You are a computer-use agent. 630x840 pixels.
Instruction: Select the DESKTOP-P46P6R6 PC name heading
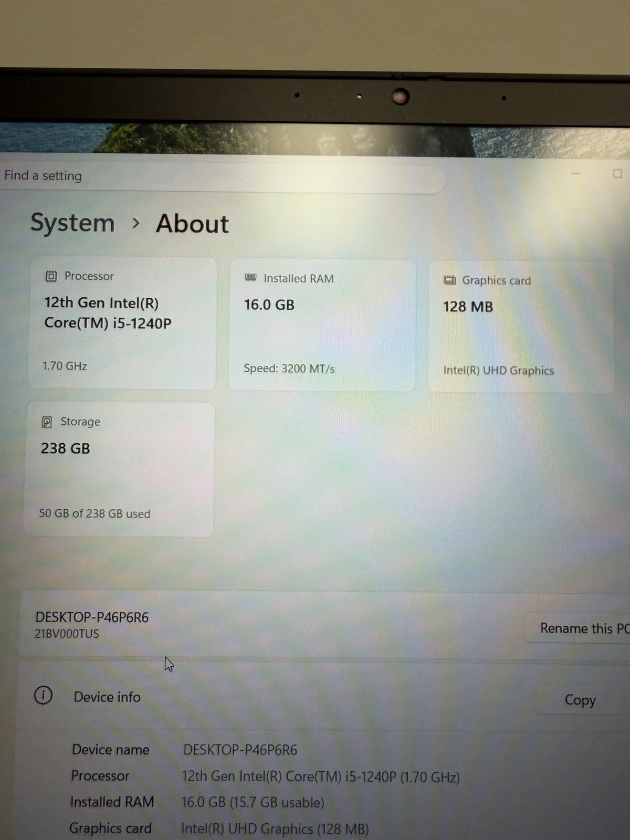pyautogui.click(x=92, y=617)
